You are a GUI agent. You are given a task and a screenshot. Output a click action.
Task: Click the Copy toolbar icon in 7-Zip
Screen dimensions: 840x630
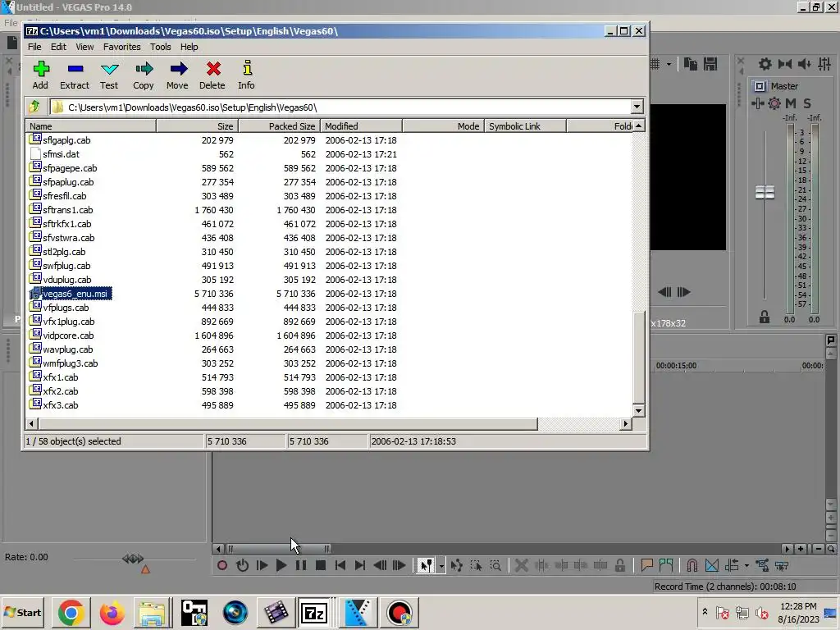144,75
